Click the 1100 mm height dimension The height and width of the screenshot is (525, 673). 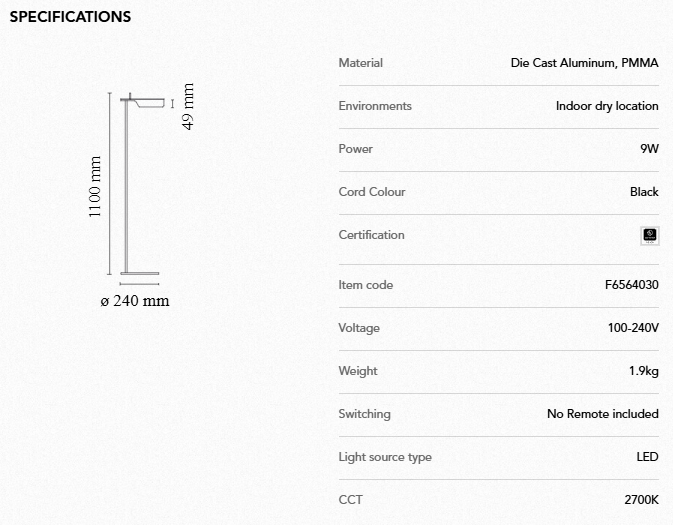(x=96, y=187)
